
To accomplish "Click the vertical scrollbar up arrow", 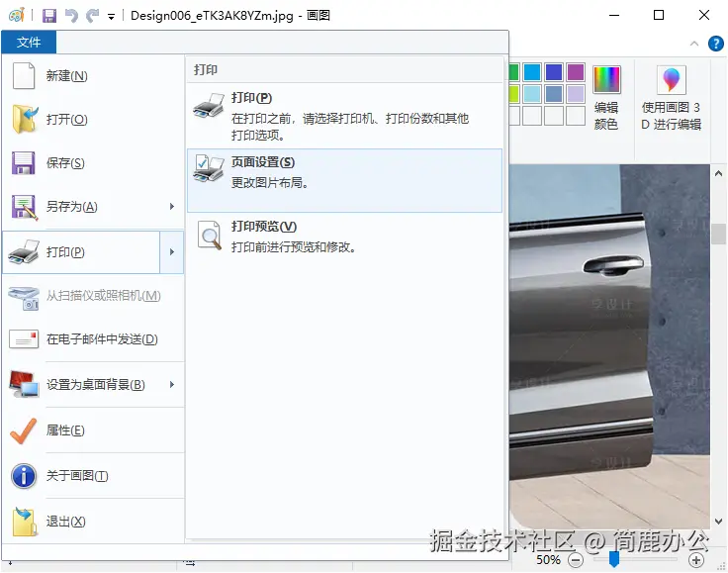I will point(718,173).
